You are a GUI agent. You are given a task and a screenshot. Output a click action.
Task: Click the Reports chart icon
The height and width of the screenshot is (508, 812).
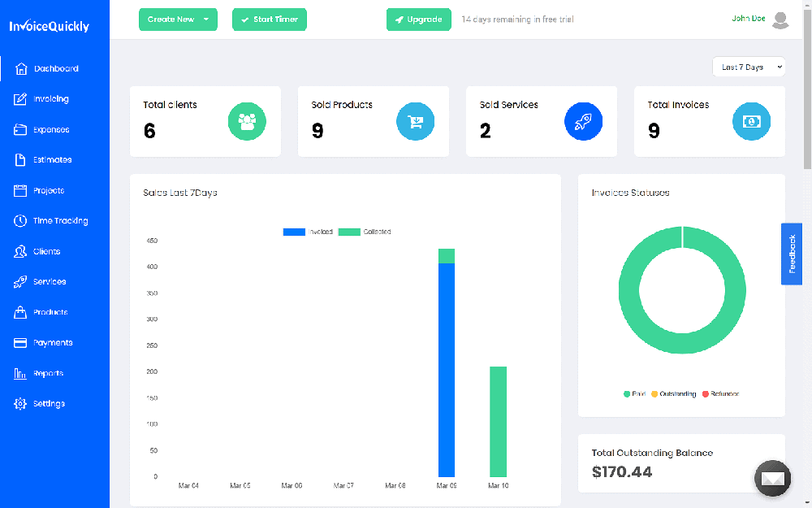coord(20,373)
